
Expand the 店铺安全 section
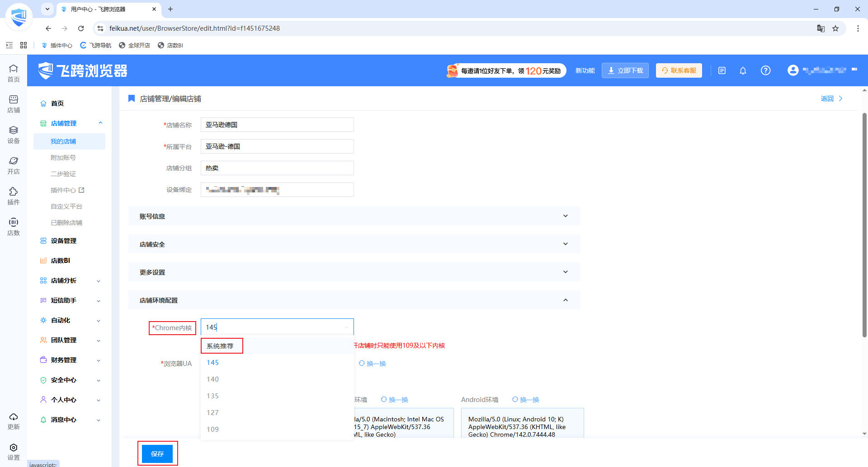(354, 244)
